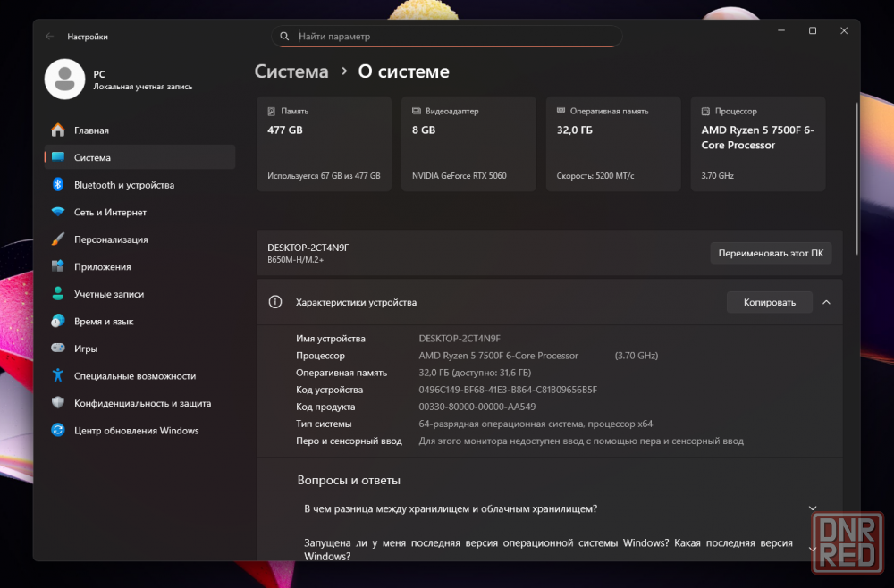Open Приложения using its sidebar icon

point(58,267)
